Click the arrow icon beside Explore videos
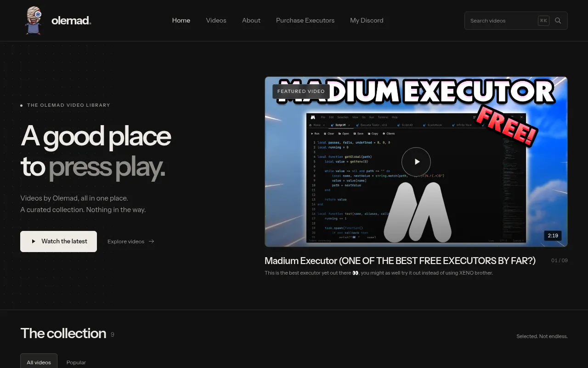Viewport: 588px width, 368px height. click(x=152, y=241)
